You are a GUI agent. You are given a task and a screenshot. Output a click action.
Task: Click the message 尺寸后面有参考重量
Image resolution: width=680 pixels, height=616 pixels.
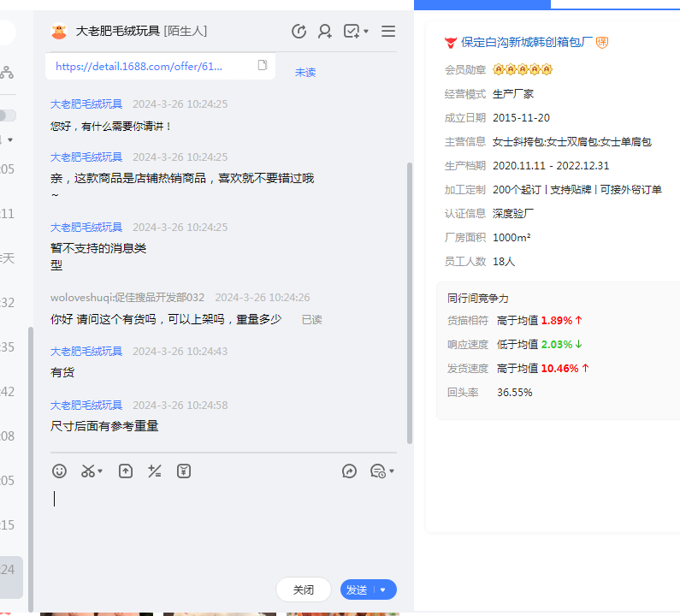[104, 426]
